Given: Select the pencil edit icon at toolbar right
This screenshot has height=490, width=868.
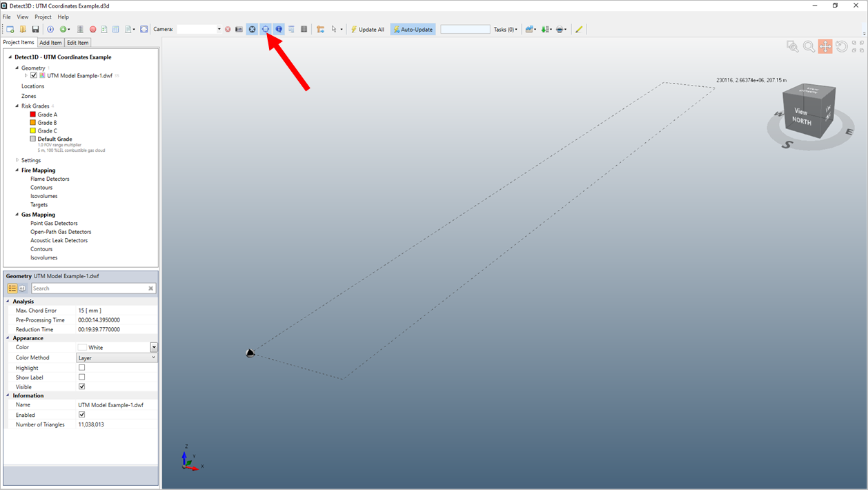Looking at the screenshot, I should pyautogui.click(x=578, y=29).
